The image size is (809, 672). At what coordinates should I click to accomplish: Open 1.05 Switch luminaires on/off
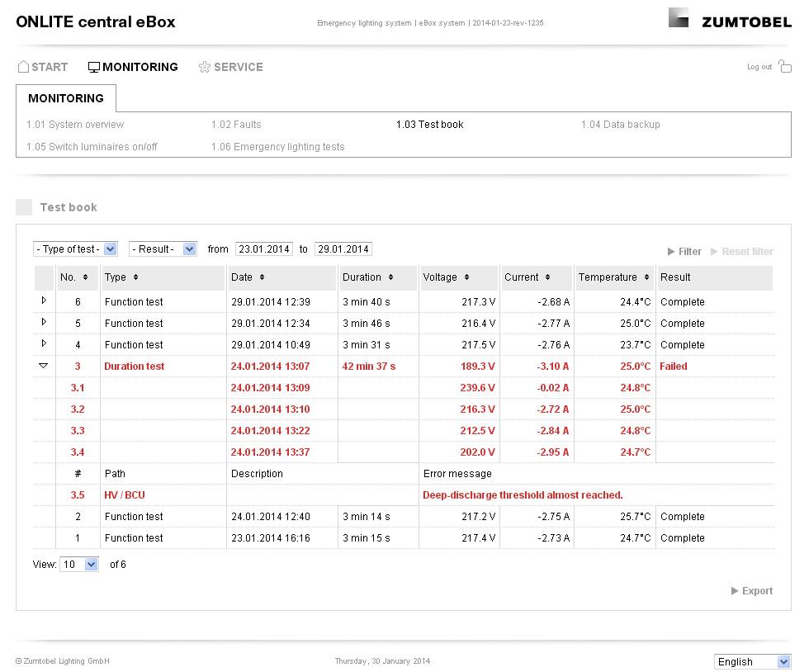92,147
